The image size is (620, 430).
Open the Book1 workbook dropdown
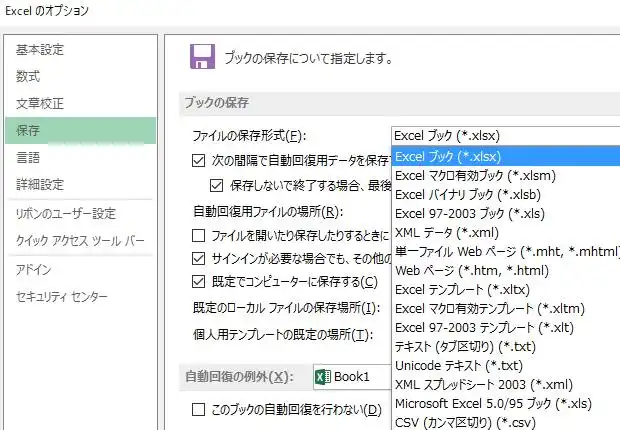point(352,377)
